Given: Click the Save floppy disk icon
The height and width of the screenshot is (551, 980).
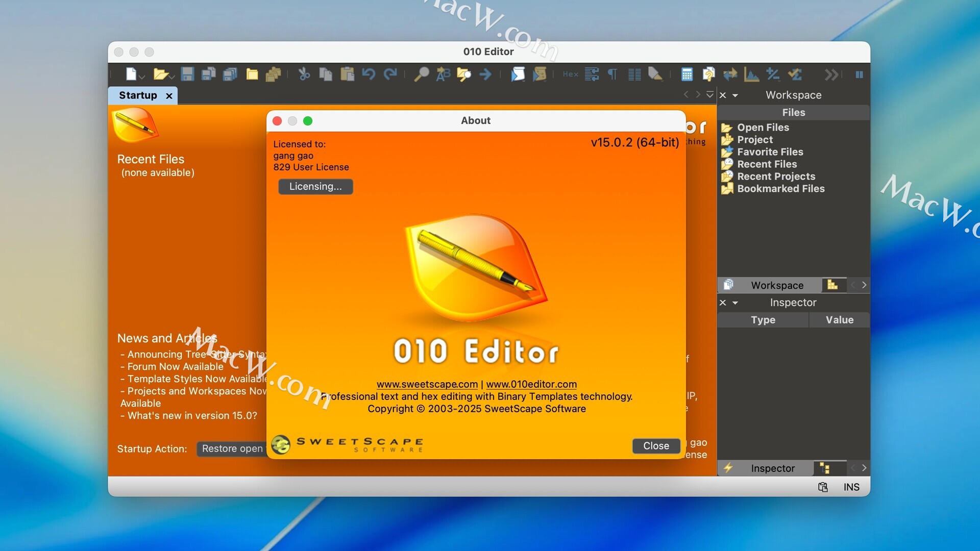Looking at the screenshot, I should coord(187,74).
